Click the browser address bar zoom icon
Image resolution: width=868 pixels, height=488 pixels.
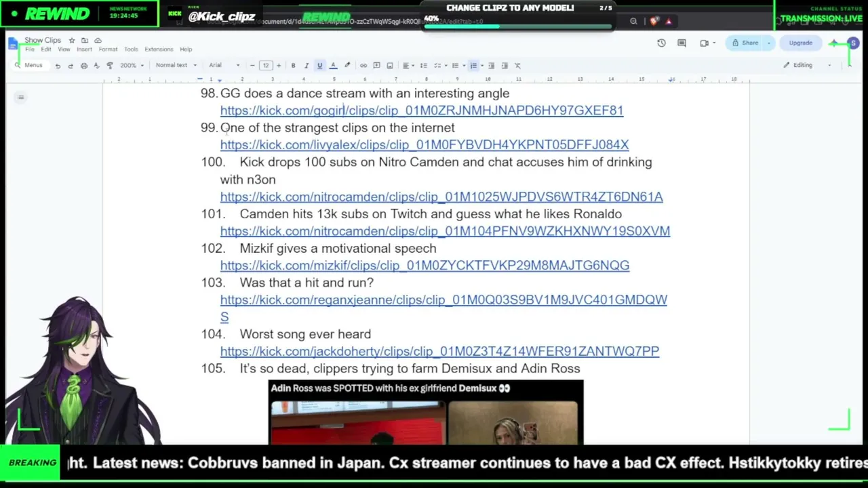point(633,22)
